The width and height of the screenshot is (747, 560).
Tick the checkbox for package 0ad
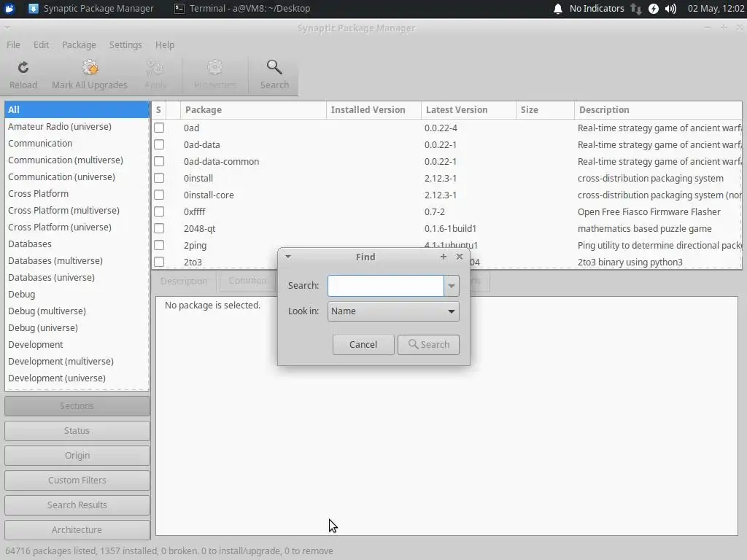click(159, 128)
